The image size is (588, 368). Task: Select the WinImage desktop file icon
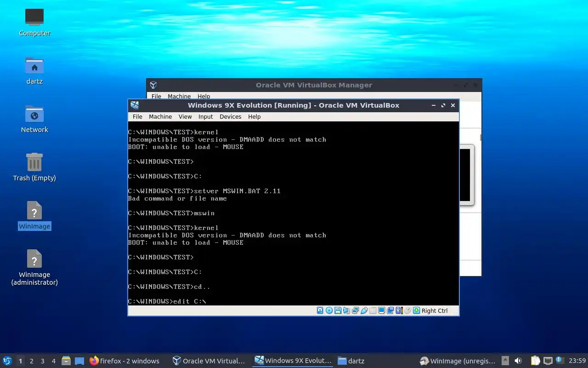point(34,215)
